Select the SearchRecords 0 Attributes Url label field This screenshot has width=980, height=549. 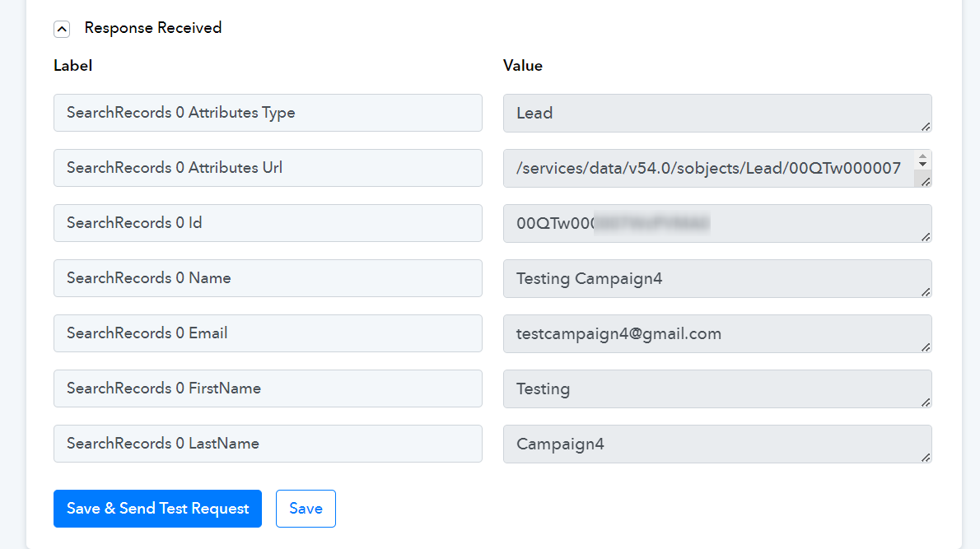coord(268,168)
